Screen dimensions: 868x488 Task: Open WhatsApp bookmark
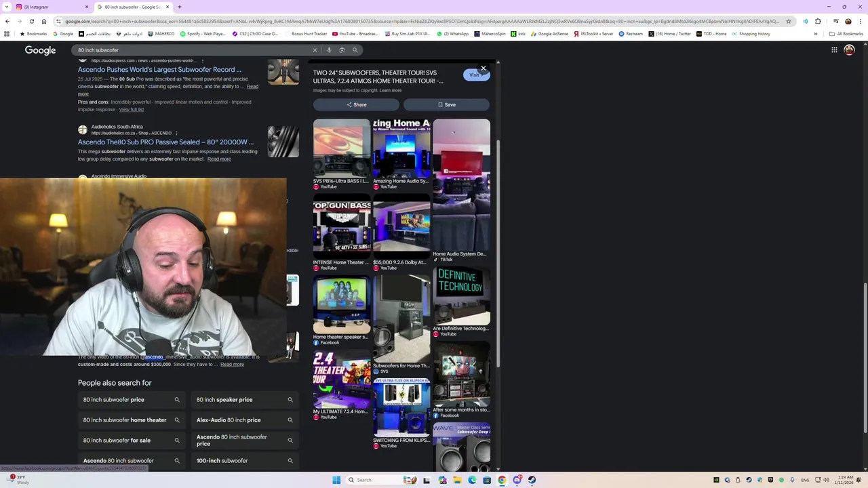453,34
